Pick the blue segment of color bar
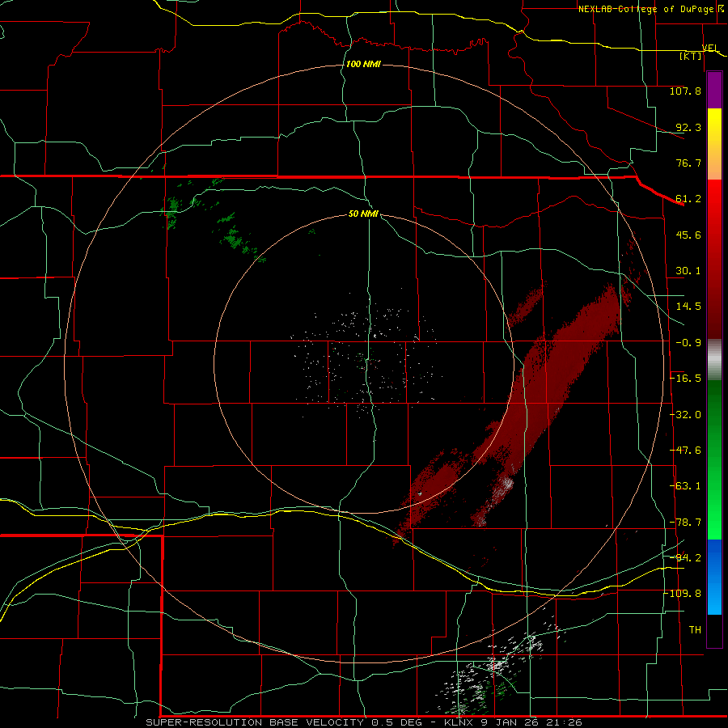Screen dimensions: 728x728 [714, 577]
